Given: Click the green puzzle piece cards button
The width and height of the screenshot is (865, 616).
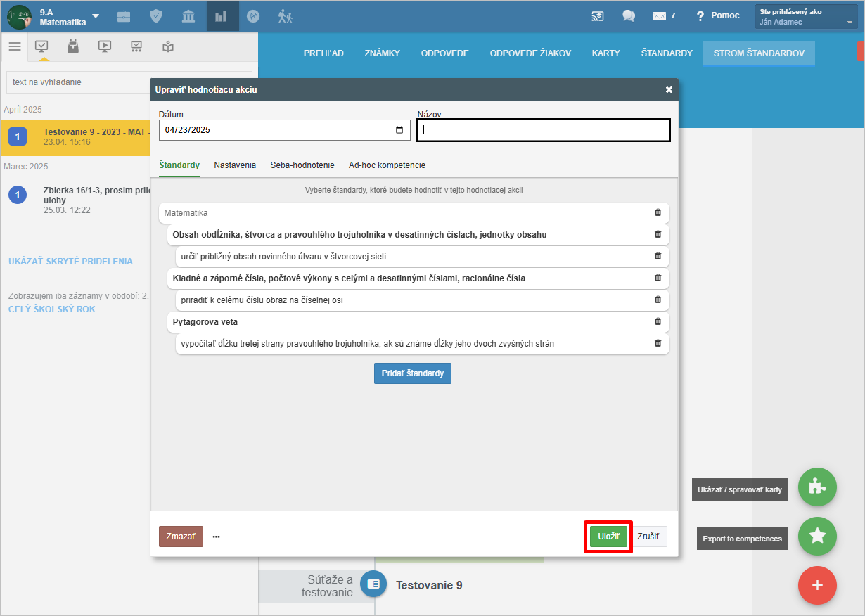Looking at the screenshot, I should pos(817,487).
